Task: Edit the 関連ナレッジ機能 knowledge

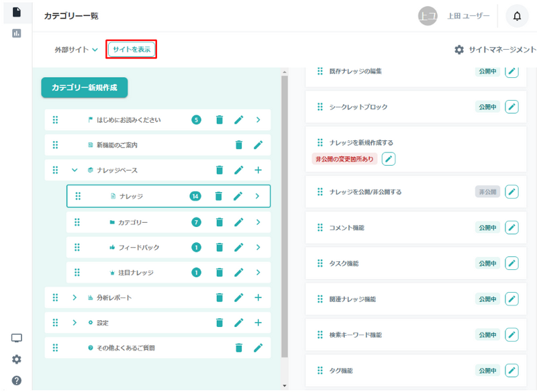Action: pyautogui.click(x=511, y=299)
